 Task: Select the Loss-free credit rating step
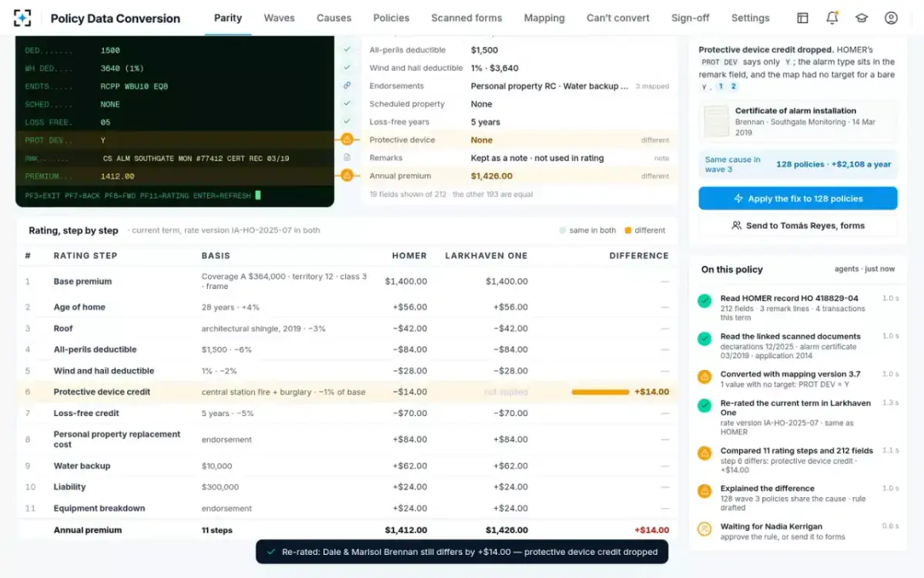tap(347, 413)
